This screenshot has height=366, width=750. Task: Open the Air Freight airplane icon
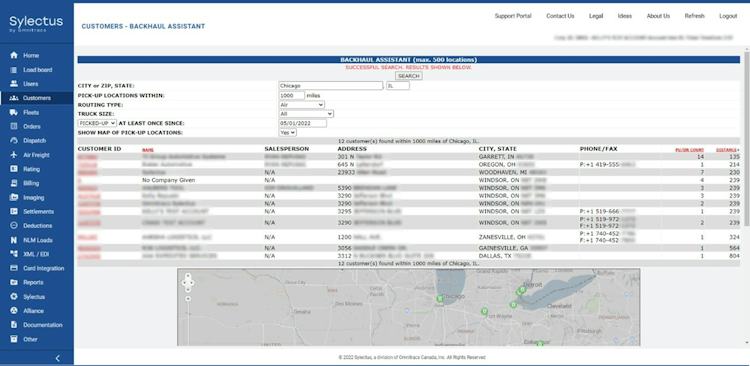[x=14, y=155]
